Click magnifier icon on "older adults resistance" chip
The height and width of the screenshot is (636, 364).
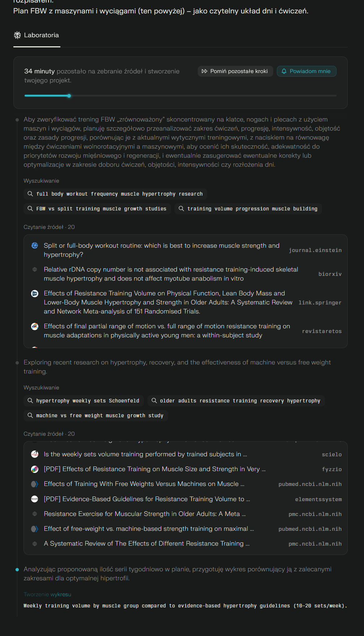pyautogui.click(x=154, y=401)
